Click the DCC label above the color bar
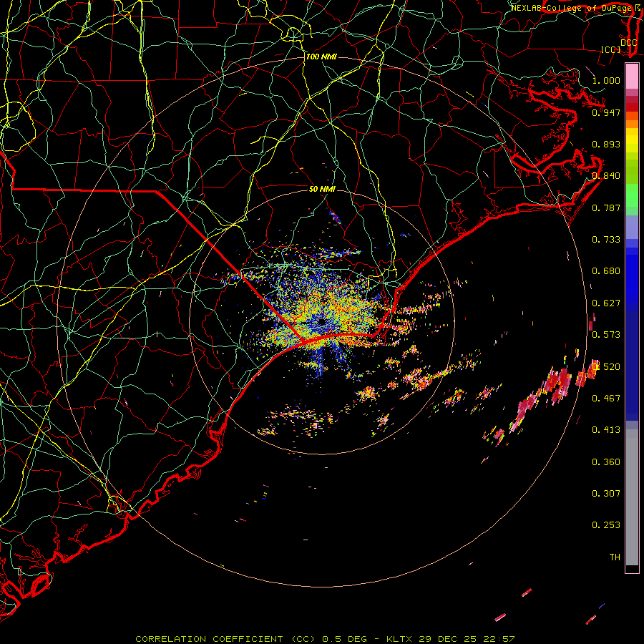Viewport: 644px width, 644px height. pyautogui.click(x=628, y=43)
